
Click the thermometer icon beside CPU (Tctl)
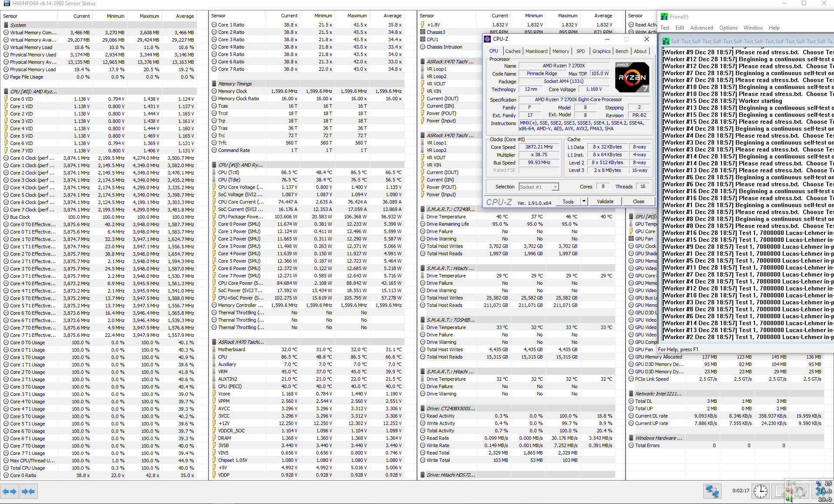tap(214, 172)
